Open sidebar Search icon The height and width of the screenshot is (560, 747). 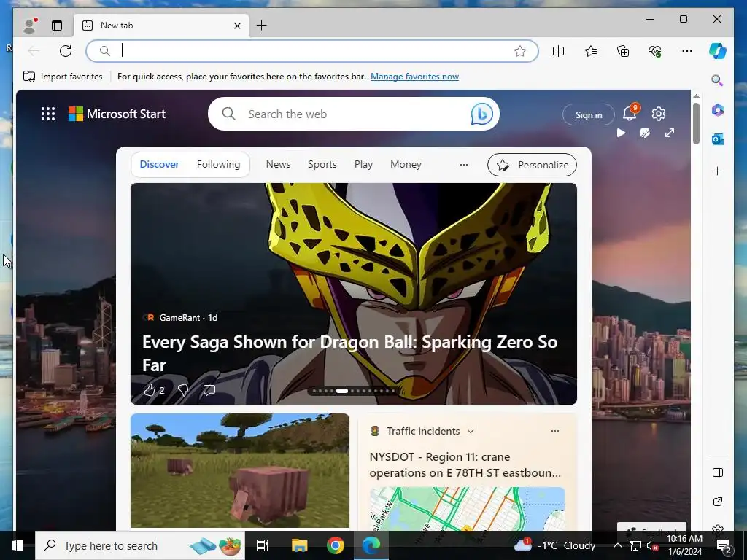click(718, 80)
